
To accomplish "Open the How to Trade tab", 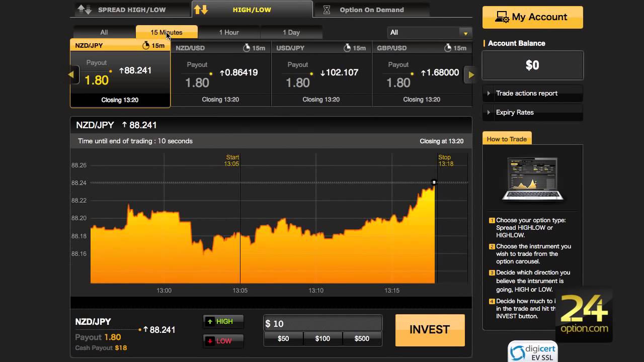I will [507, 139].
